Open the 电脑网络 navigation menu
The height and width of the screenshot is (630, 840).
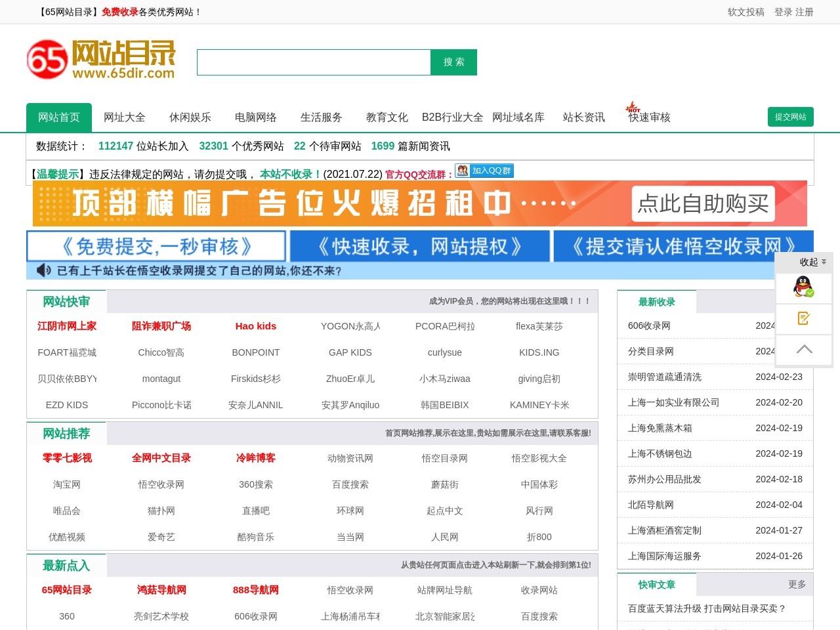pos(256,117)
